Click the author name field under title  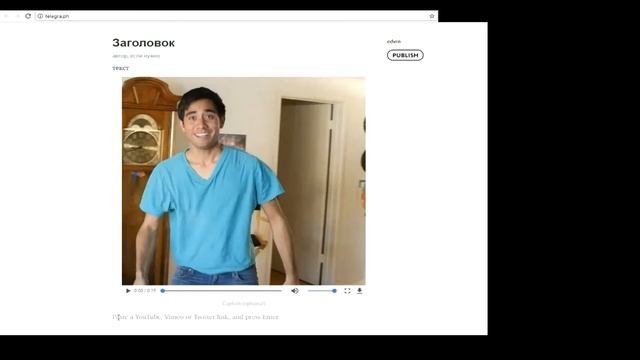(x=136, y=56)
